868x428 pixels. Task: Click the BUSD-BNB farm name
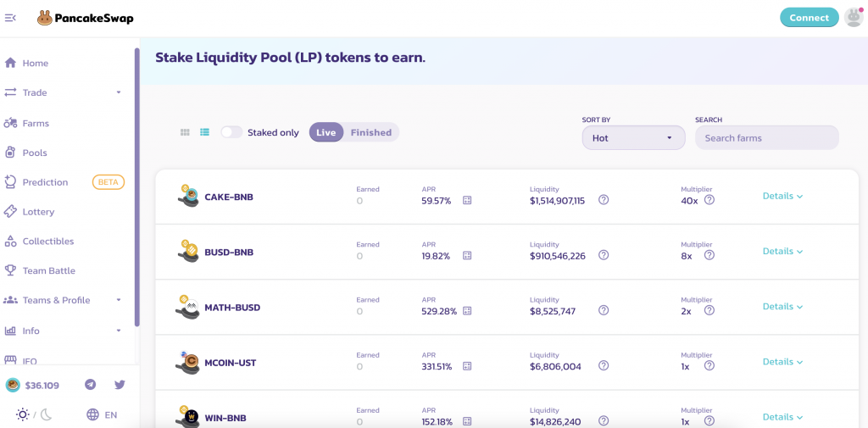pos(229,252)
